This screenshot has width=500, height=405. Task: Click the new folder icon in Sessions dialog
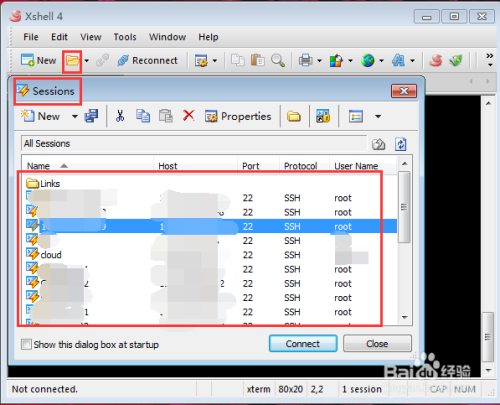pyautogui.click(x=294, y=116)
